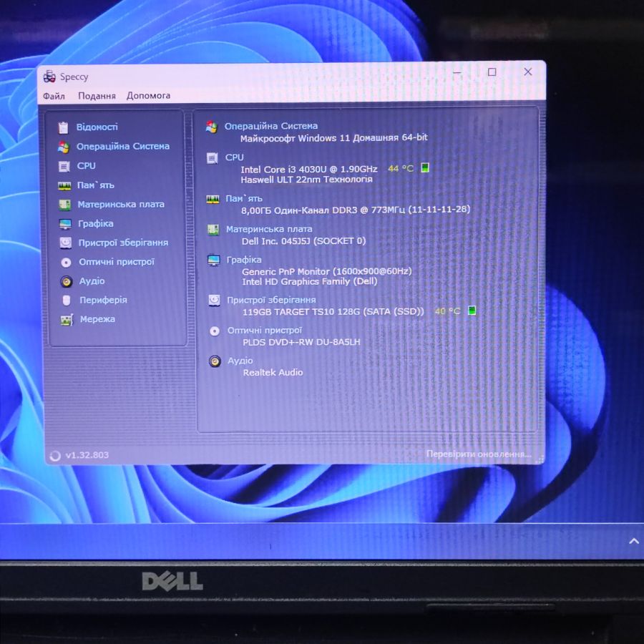Click the Пам`ять heading in summary
This screenshot has height=644, width=644.
tap(244, 198)
